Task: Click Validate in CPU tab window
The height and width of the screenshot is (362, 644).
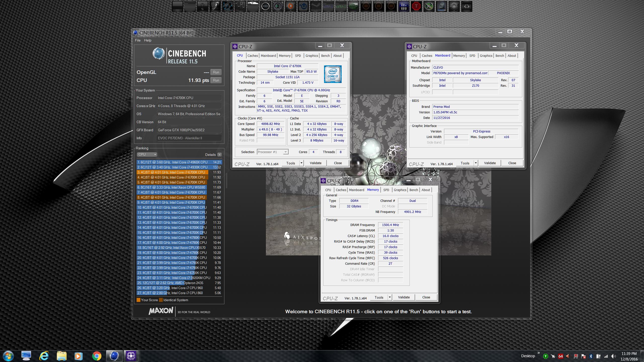Action: [315, 163]
